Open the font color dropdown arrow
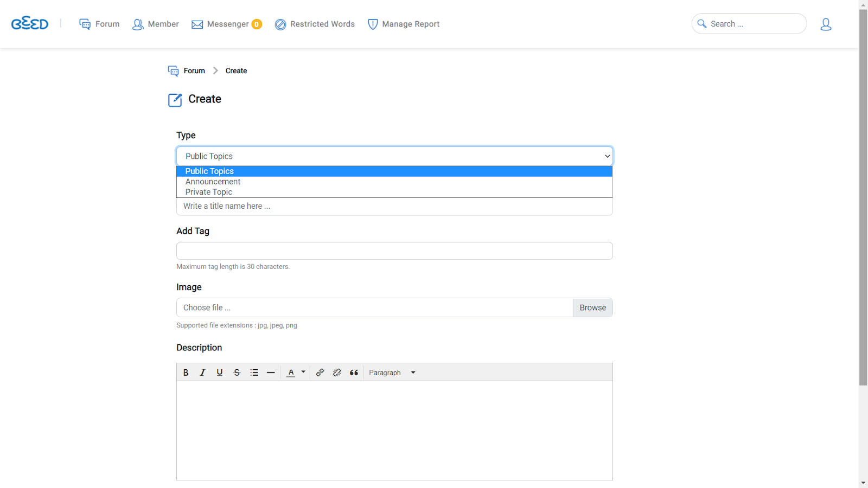 pyautogui.click(x=303, y=372)
